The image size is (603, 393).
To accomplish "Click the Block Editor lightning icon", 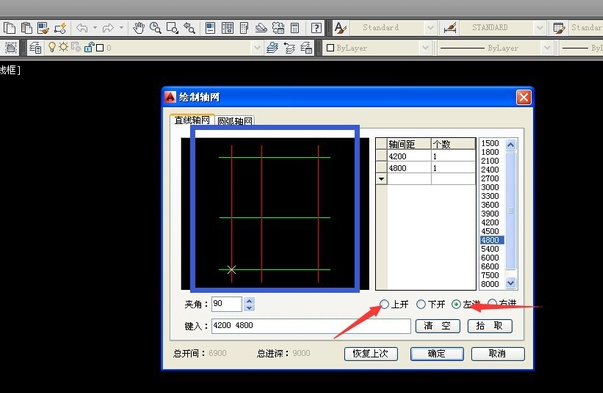I will click(60, 28).
